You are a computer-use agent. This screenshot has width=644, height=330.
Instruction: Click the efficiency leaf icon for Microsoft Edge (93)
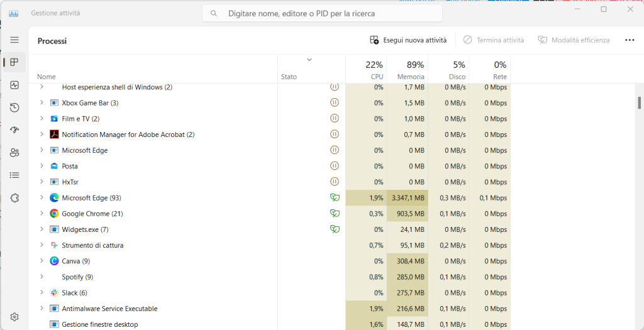(x=335, y=198)
